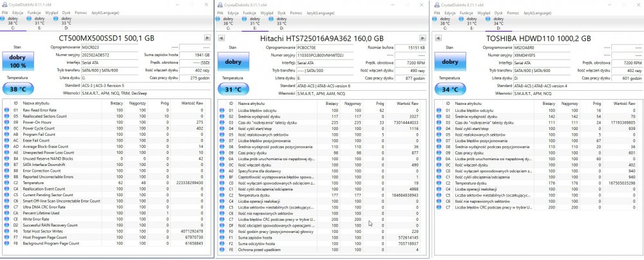
Task: Click status circle beside Power-On Hours attribute
Action: coord(7,122)
